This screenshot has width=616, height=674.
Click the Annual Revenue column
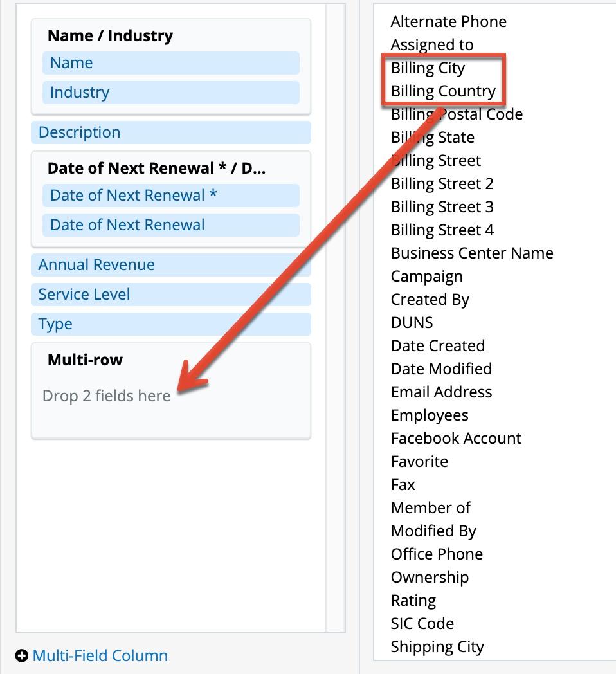click(x=170, y=265)
